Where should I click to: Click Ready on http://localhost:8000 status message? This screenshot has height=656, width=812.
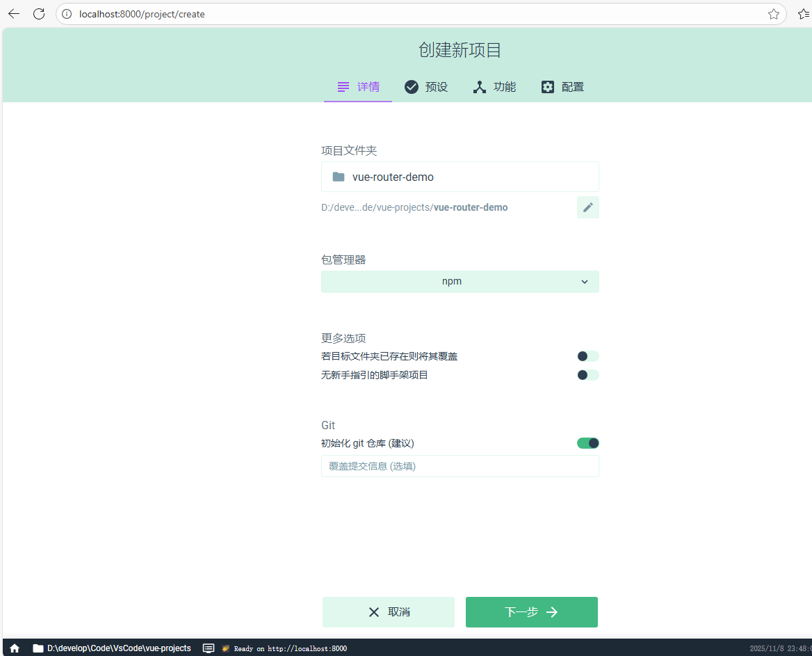(290, 649)
